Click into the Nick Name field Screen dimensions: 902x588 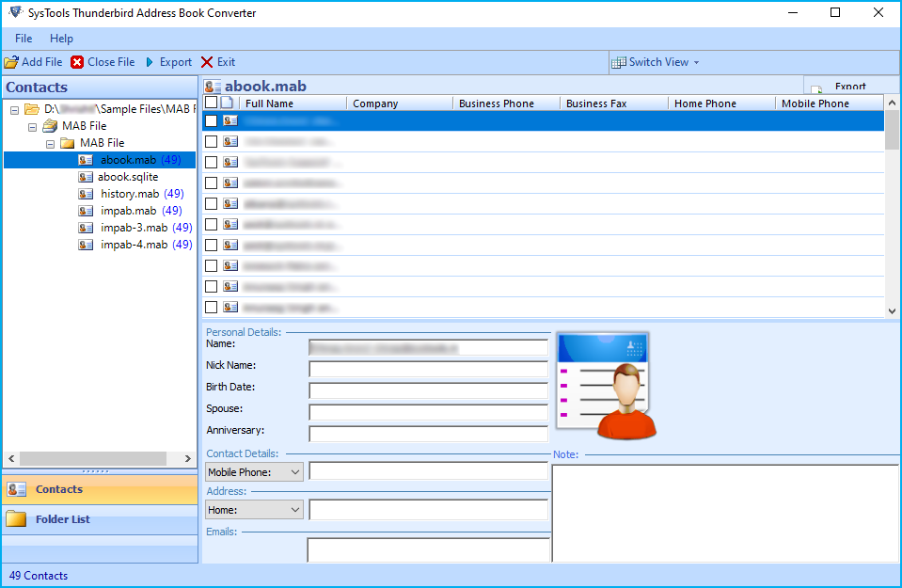pos(429,369)
